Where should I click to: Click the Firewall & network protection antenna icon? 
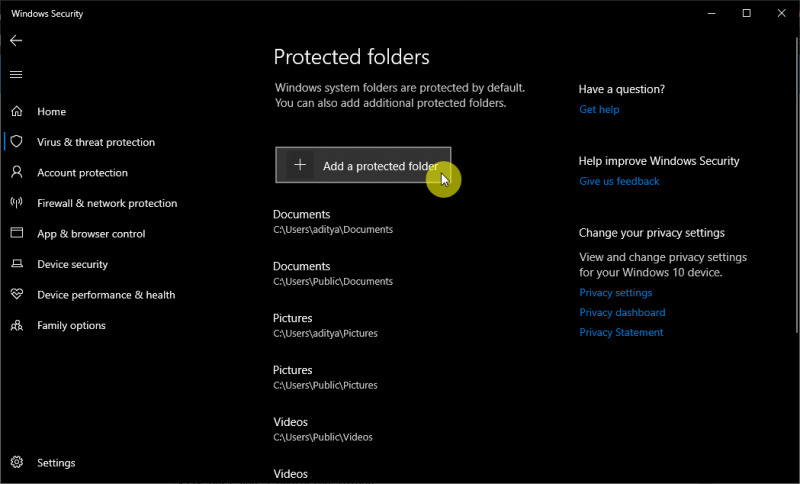point(17,202)
